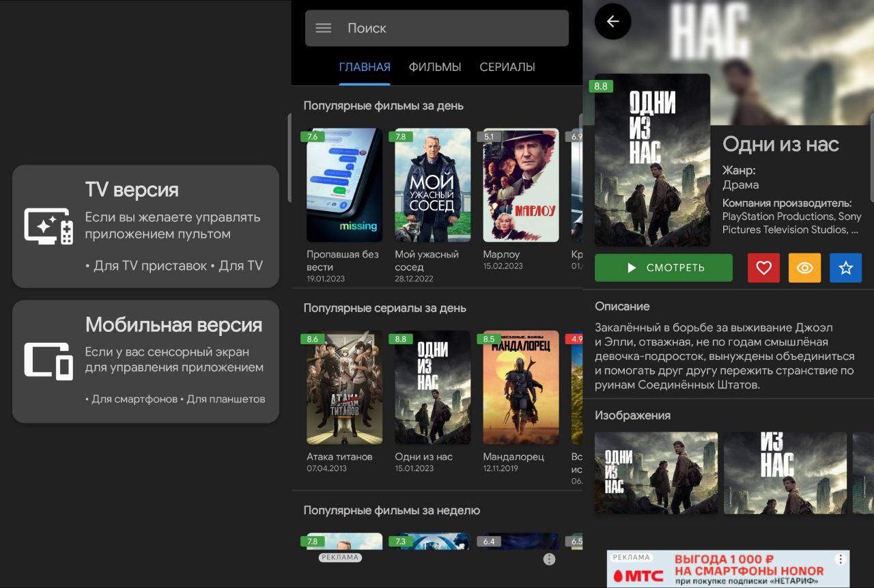
Task: Open the Мандалорец series poster
Action: coord(520,387)
